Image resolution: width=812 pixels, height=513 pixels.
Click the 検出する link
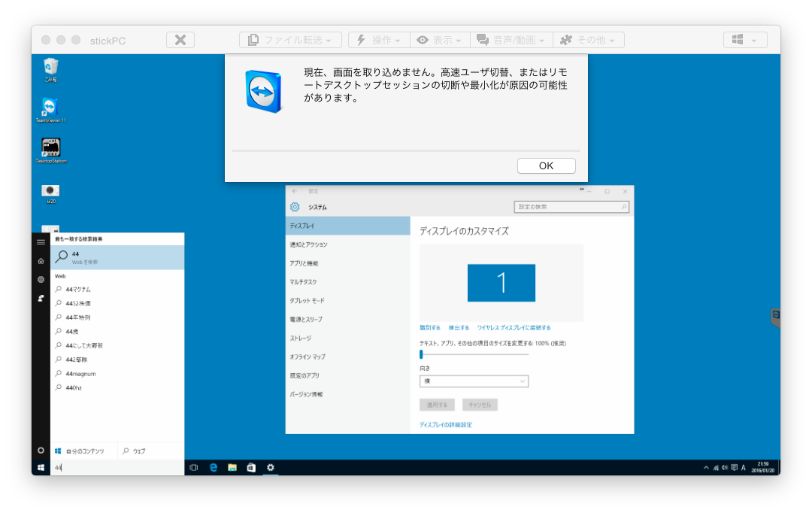point(459,328)
